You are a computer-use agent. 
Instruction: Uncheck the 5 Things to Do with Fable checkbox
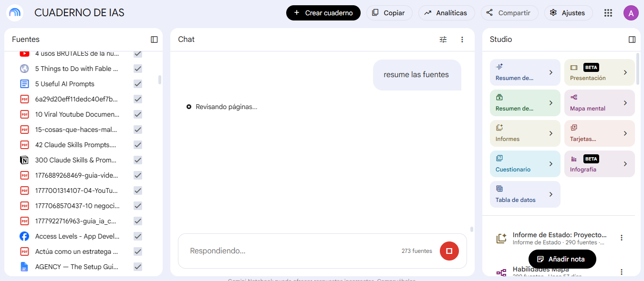pyautogui.click(x=138, y=69)
